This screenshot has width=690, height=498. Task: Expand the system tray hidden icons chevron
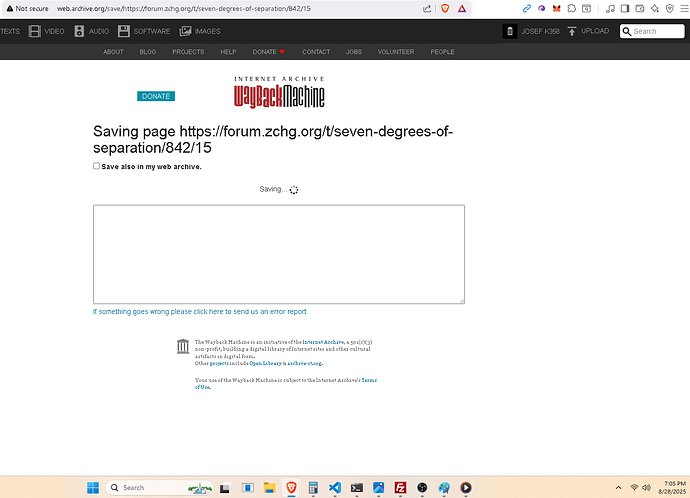618,487
